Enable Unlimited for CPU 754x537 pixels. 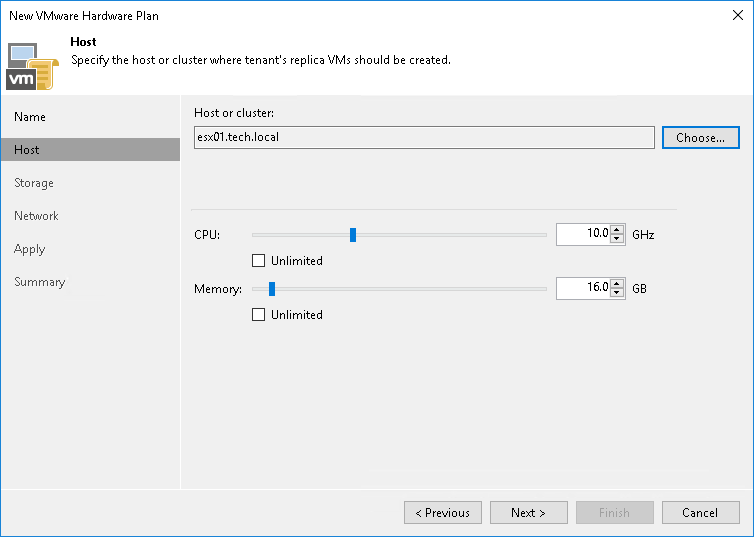coord(259,261)
